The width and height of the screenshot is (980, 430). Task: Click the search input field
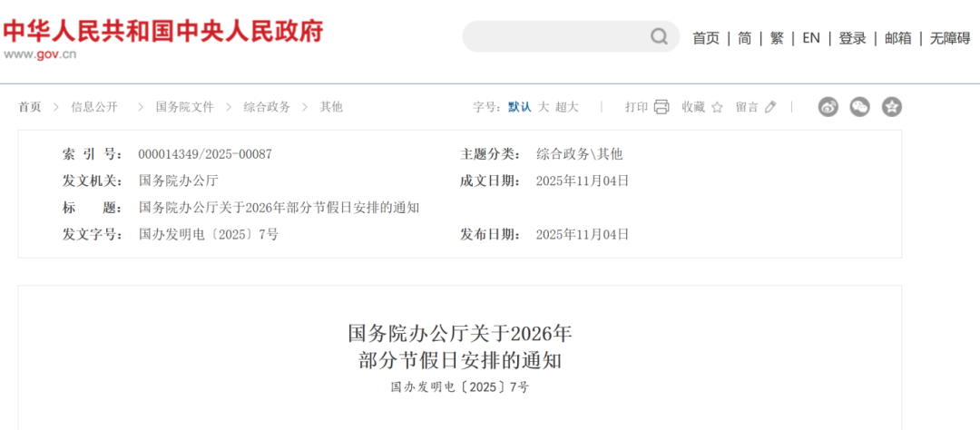tap(571, 36)
